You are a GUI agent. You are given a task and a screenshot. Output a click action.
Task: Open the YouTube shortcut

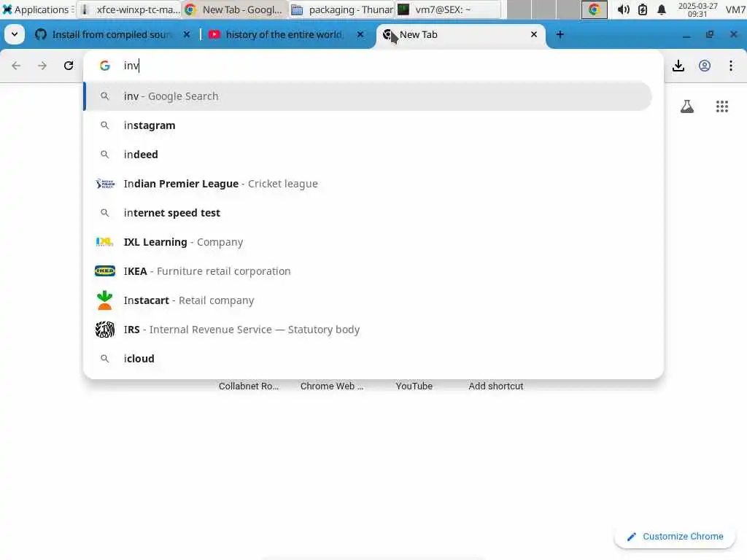(x=414, y=386)
